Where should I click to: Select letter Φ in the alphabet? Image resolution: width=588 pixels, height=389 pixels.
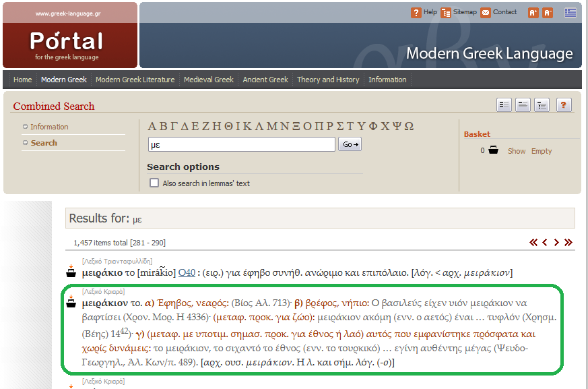(x=373, y=126)
